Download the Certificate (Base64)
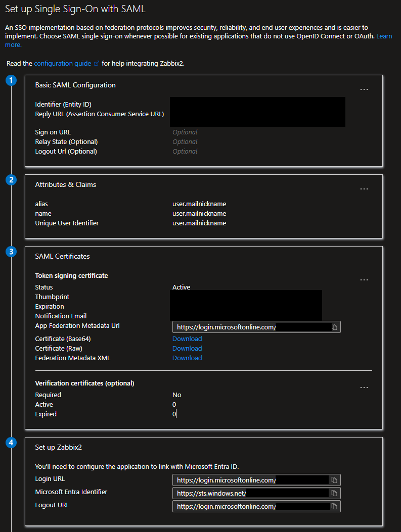 coord(187,339)
